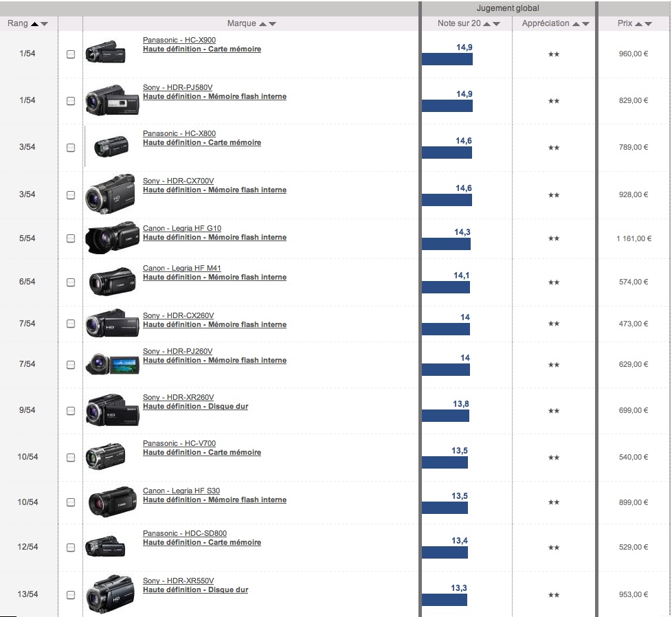
Task: Open the Sony - HDR-XR260V link
Action: tap(178, 397)
